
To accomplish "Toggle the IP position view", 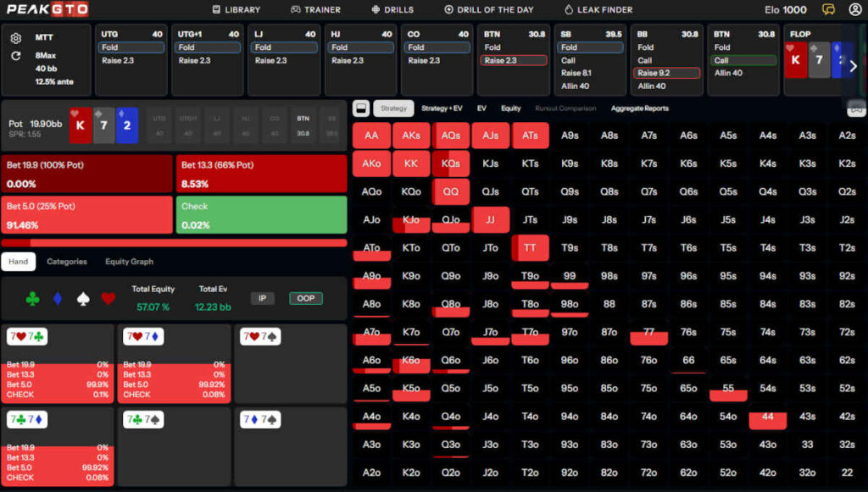I will (262, 298).
